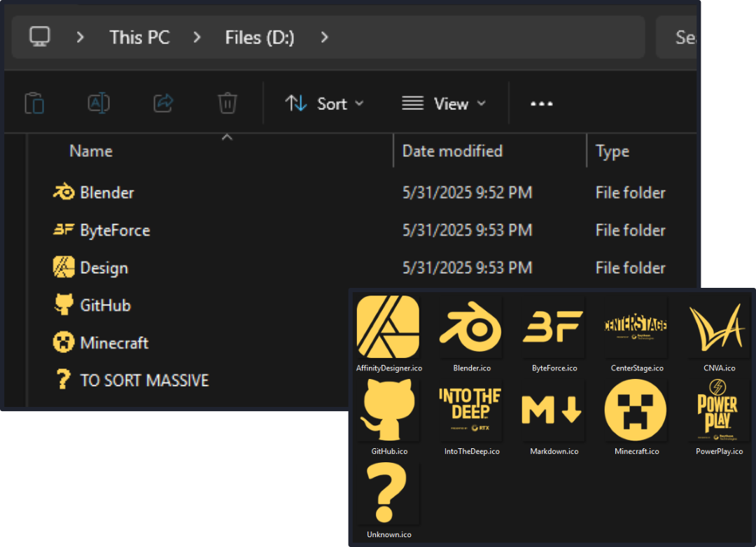Click This PC in the breadcrumb bar
756x547 pixels.
click(x=139, y=37)
